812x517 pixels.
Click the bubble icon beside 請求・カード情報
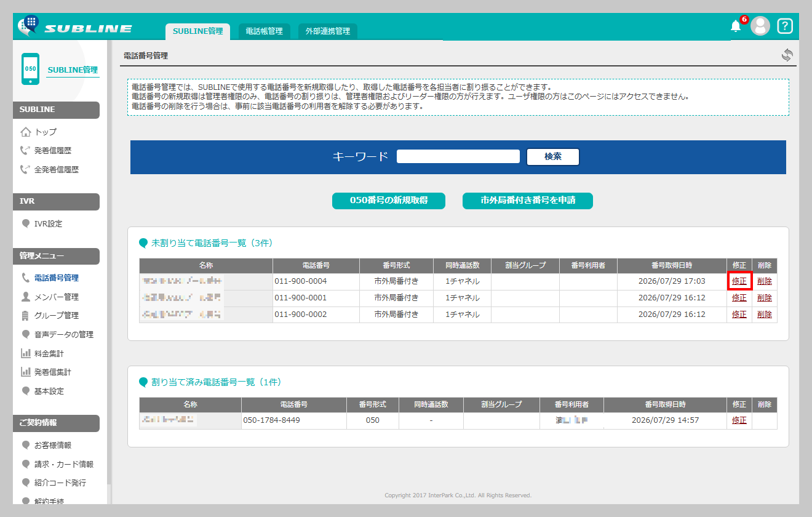pyautogui.click(x=25, y=464)
